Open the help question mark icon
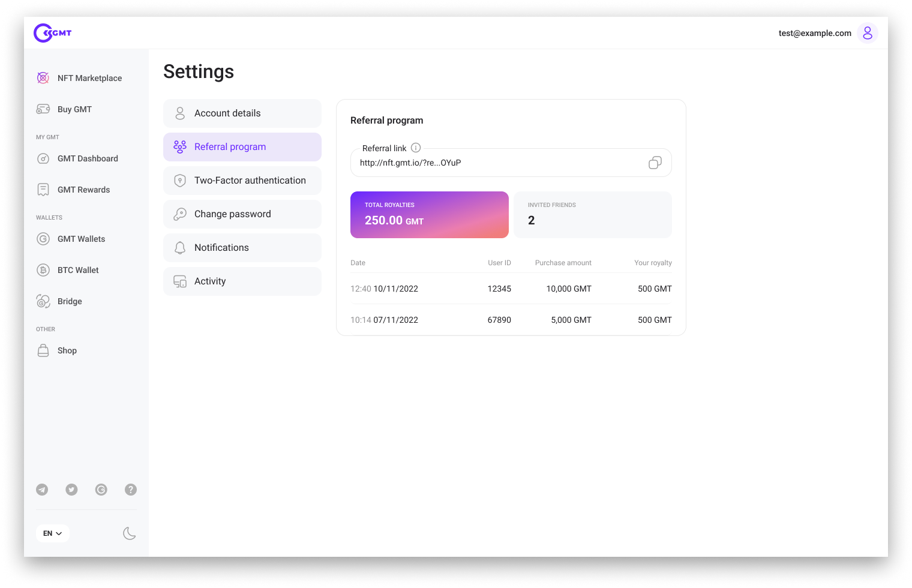 click(x=131, y=490)
